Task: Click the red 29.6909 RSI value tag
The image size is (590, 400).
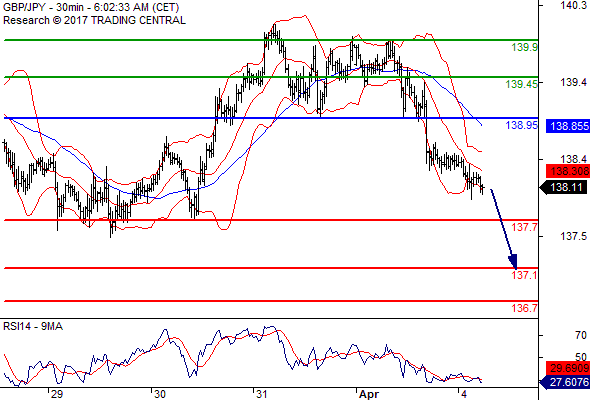Action: click(568, 368)
